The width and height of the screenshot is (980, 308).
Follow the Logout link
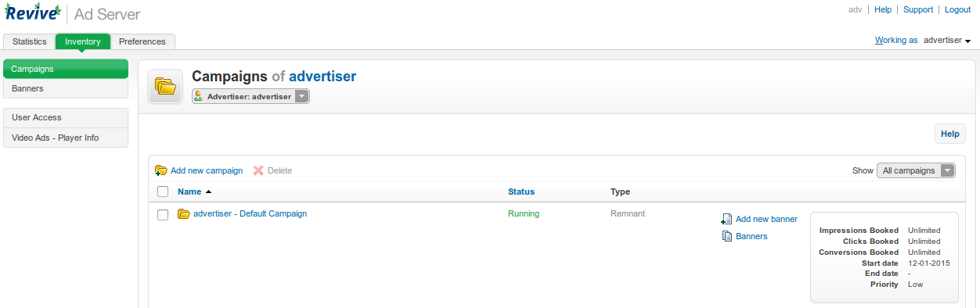click(x=957, y=9)
